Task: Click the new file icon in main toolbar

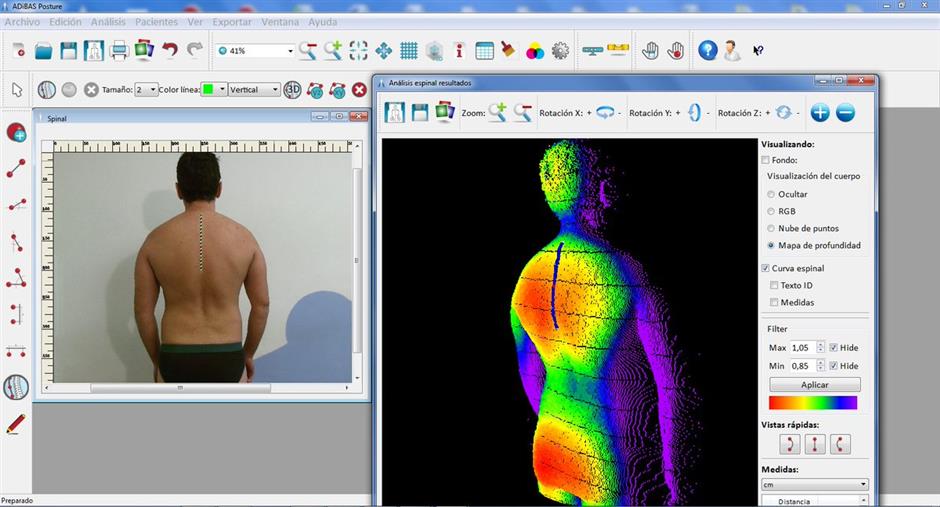Action: tap(19, 50)
